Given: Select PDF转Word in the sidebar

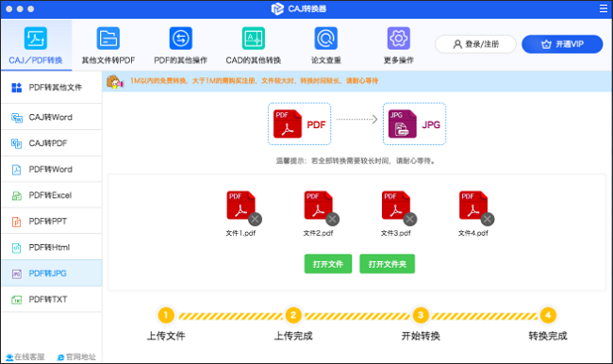Looking at the screenshot, I should 51,170.
